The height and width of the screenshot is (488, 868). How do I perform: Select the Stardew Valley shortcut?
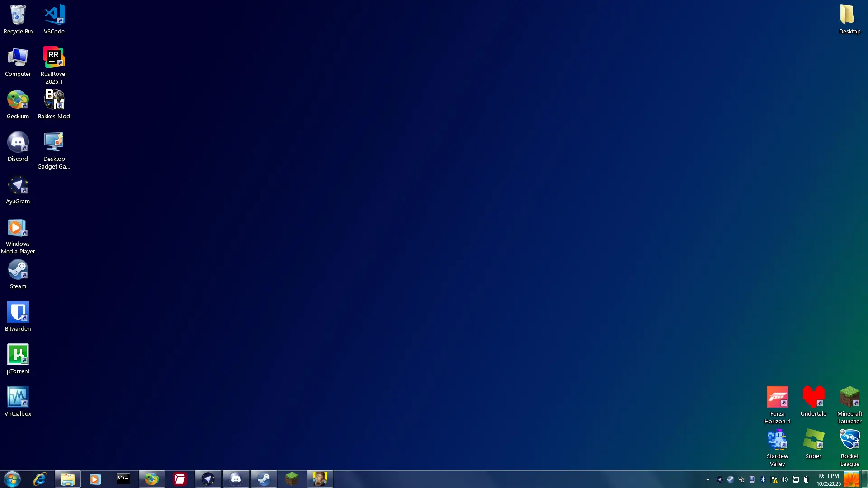tap(778, 448)
